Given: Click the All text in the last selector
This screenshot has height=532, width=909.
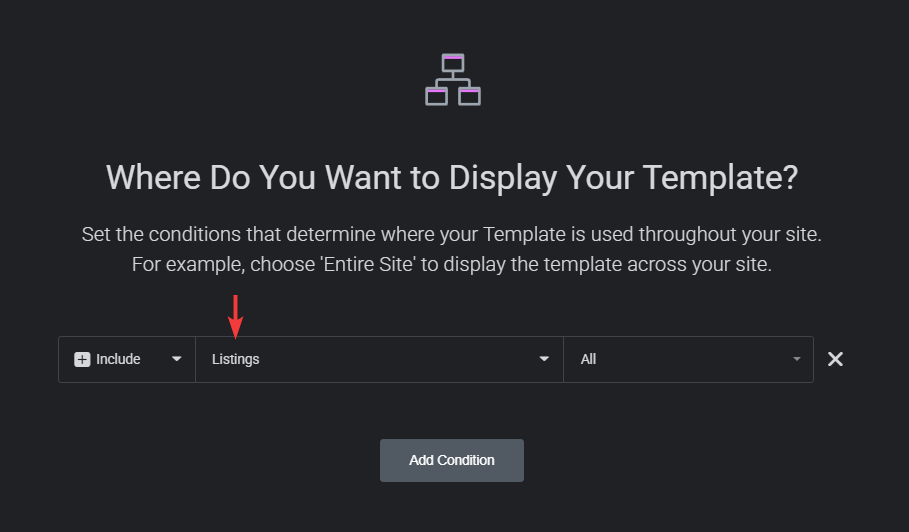Looking at the screenshot, I should click(588, 359).
